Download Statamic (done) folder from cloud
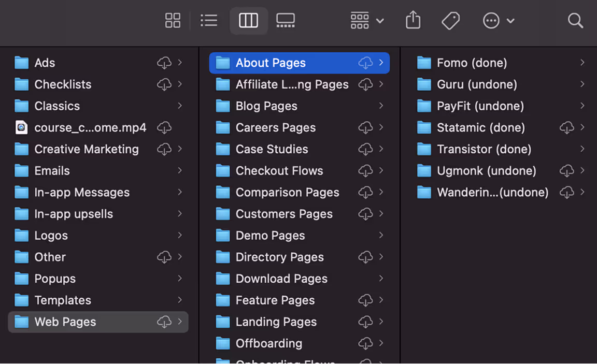Image resolution: width=597 pixels, height=364 pixels. click(x=566, y=128)
